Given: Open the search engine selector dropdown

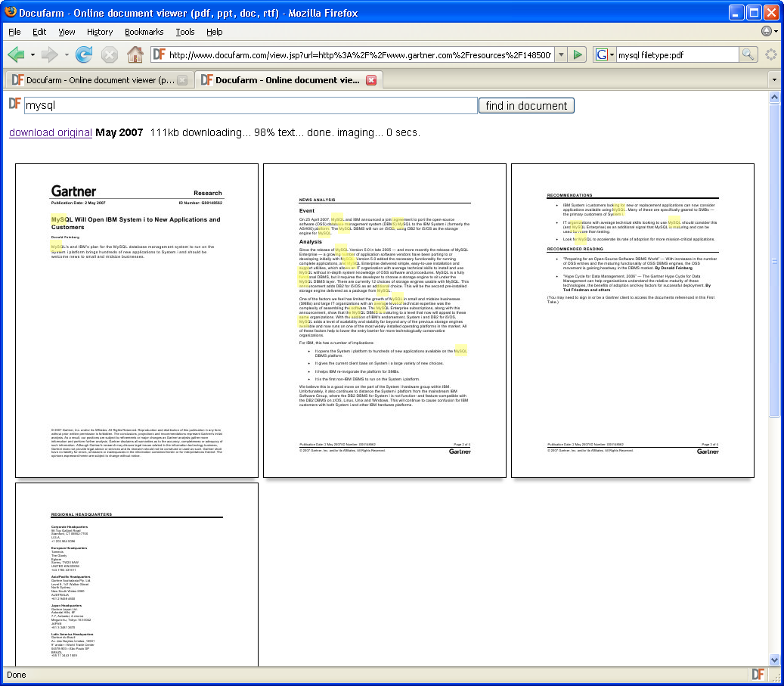Looking at the screenshot, I should point(612,55).
